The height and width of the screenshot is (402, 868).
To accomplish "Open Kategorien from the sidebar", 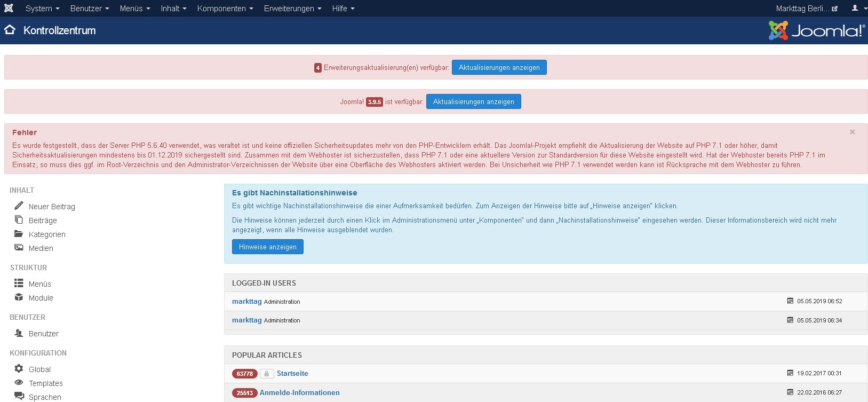I will point(47,234).
